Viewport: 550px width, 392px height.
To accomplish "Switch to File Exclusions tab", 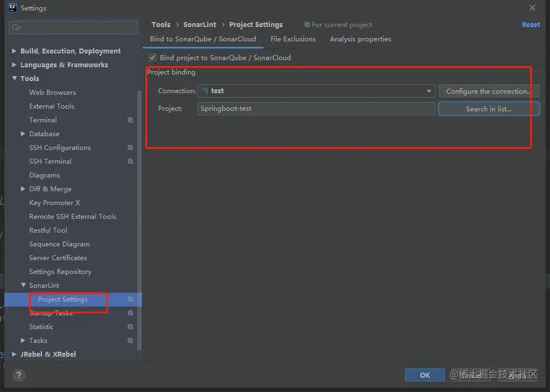I will point(293,39).
